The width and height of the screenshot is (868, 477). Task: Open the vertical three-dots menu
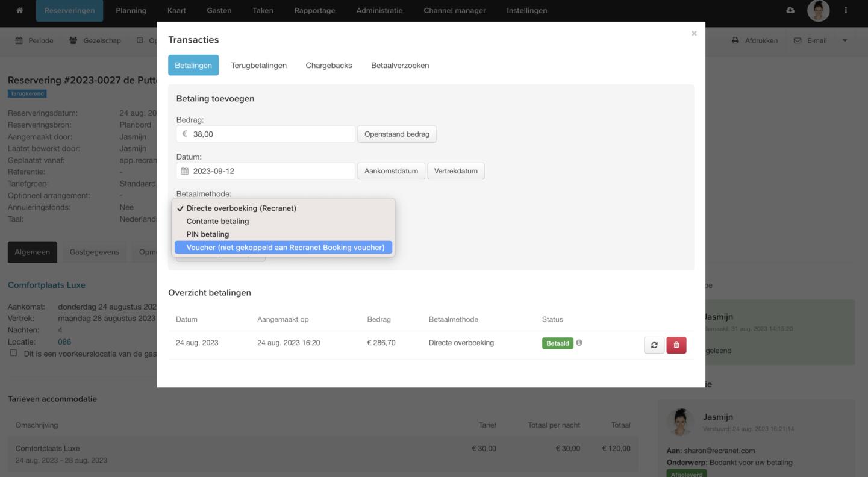(x=846, y=11)
